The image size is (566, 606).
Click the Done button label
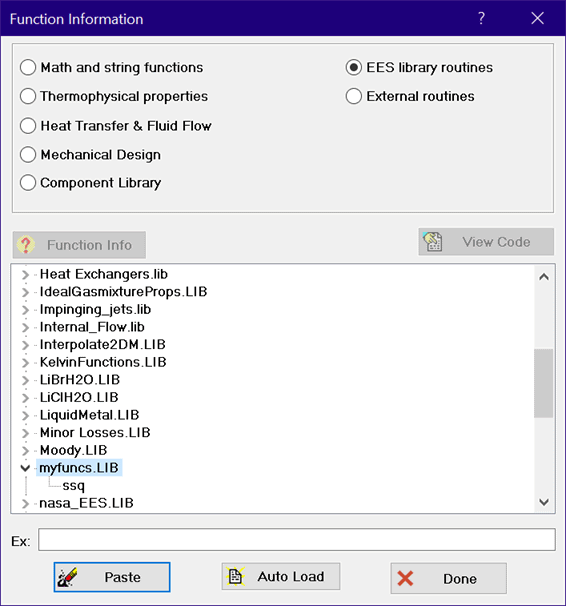(460, 579)
